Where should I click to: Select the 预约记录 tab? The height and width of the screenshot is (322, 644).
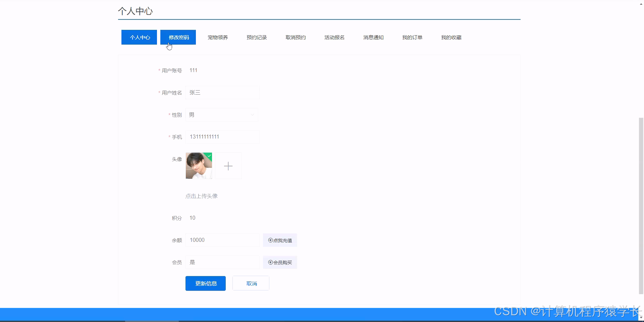click(256, 37)
